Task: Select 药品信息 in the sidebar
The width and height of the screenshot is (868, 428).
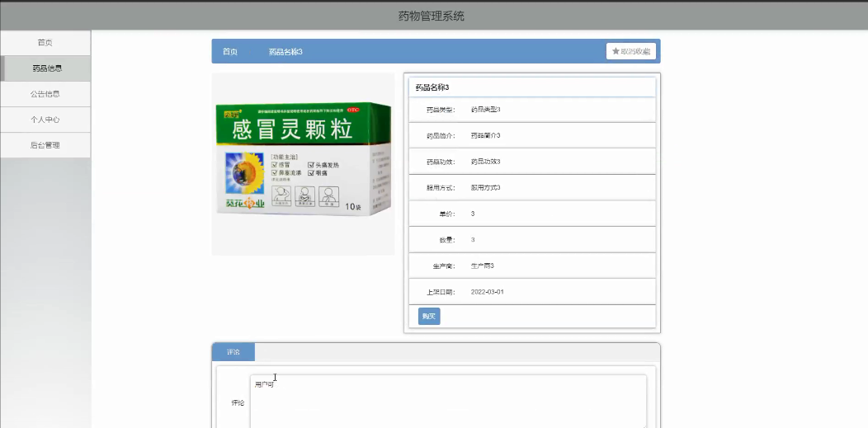Action: click(x=46, y=68)
